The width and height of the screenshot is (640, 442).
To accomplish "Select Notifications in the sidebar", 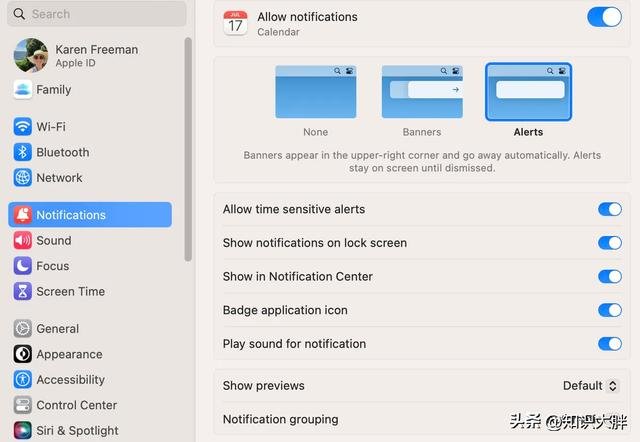I will [90, 215].
